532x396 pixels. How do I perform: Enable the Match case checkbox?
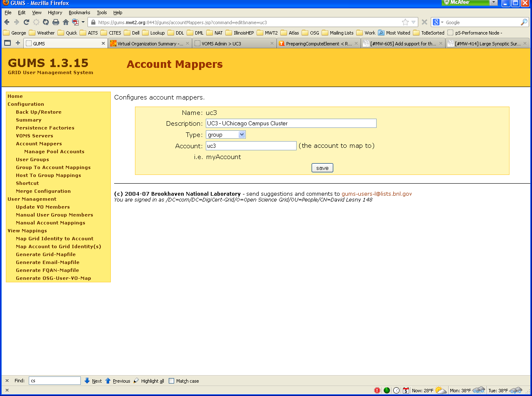[x=171, y=381]
